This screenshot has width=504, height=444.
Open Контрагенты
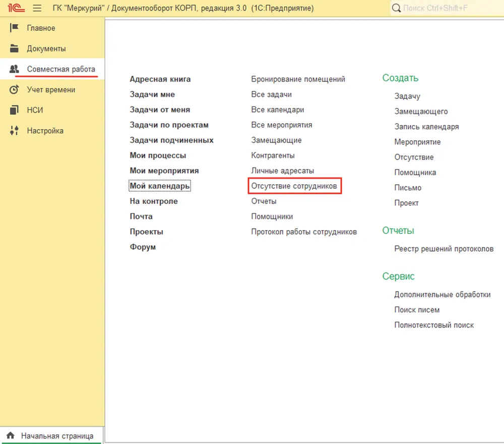click(273, 155)
